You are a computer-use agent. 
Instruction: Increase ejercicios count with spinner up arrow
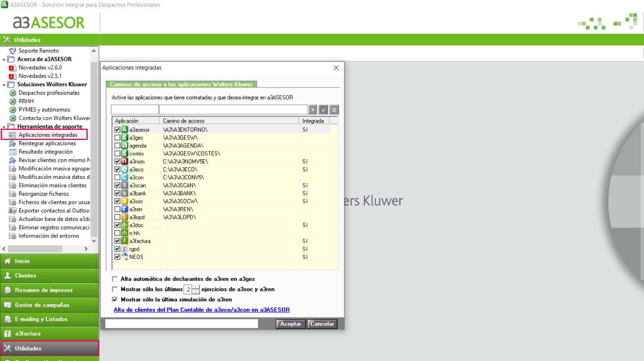[x=196, y=287]
